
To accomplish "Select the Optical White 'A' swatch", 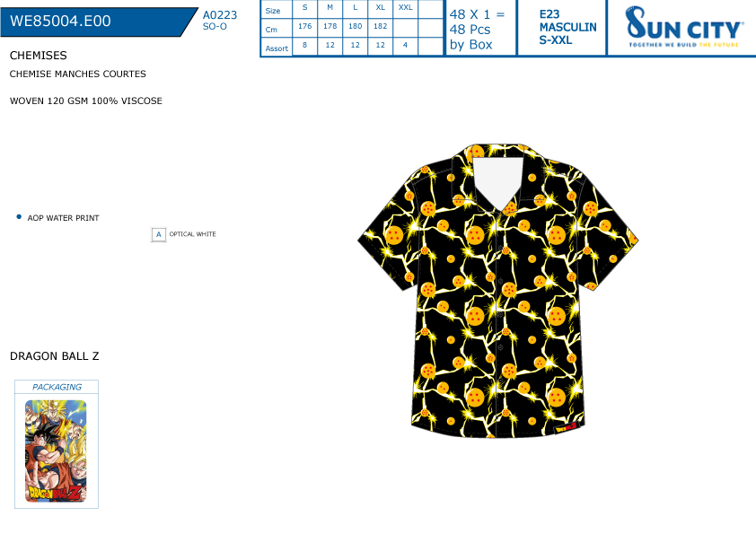I will point(158,235).
